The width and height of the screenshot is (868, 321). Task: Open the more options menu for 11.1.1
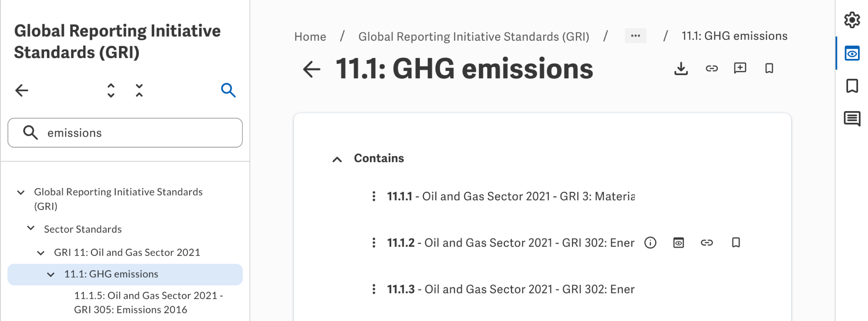[374, 196]
